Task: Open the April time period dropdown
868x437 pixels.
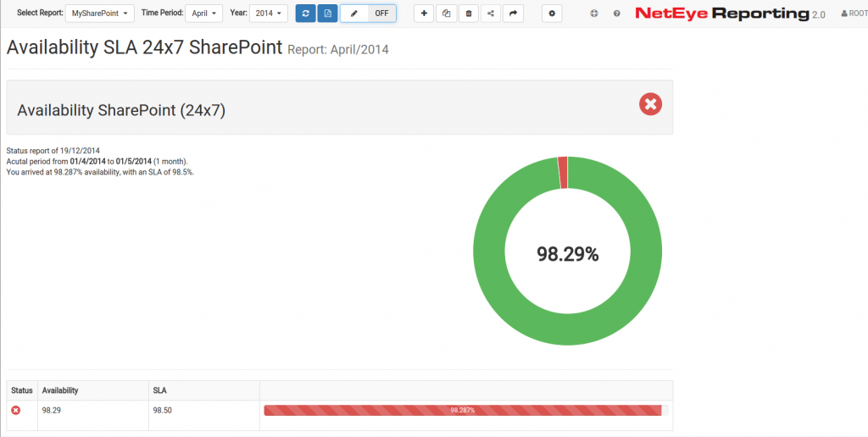Action: click(x=203, y=14)
